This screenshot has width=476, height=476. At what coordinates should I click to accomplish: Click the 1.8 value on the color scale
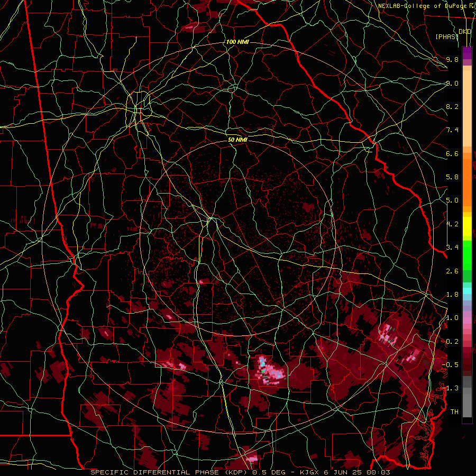pyautogui.click(x=452, y=295)
